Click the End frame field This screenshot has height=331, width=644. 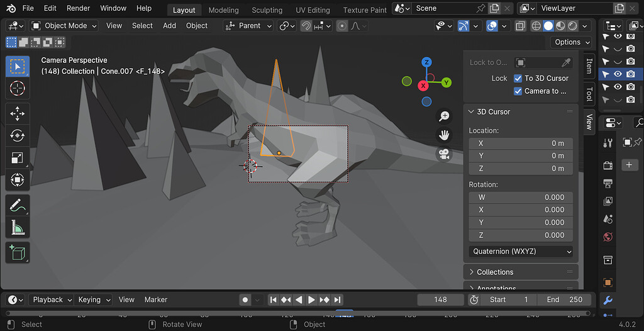click(564, 300)
